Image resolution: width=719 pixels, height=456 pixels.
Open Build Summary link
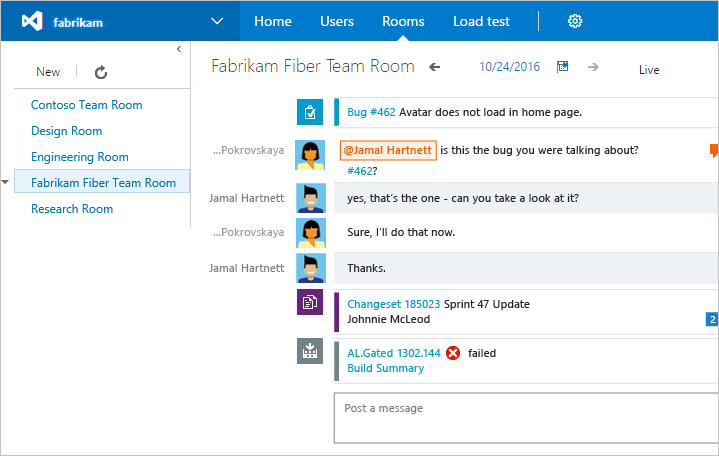tap(386, 368)
